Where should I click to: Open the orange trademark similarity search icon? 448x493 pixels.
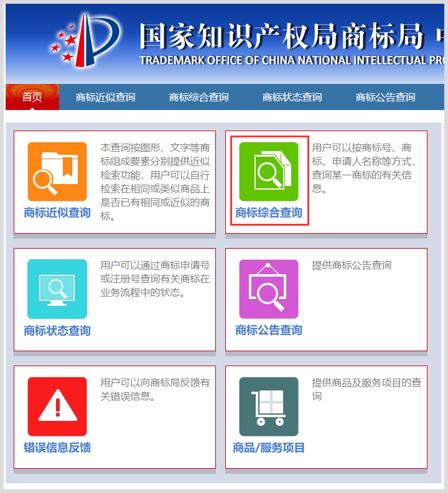pyautogui.click(x=57, y=172)
